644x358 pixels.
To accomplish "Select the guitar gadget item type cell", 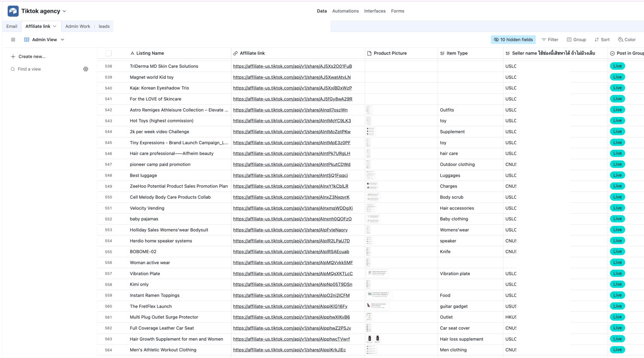I will 471,306.
